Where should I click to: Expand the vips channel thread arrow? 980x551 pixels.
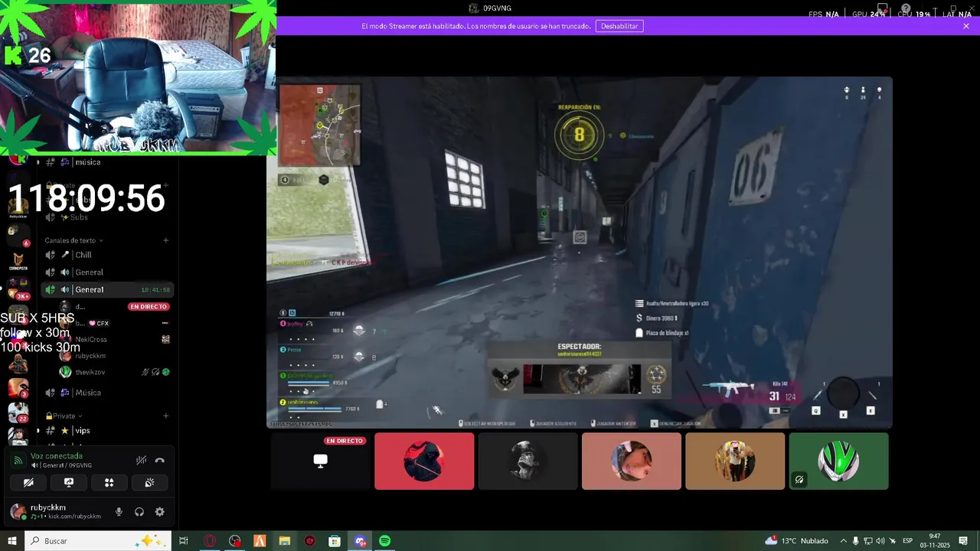click(38, 431)
